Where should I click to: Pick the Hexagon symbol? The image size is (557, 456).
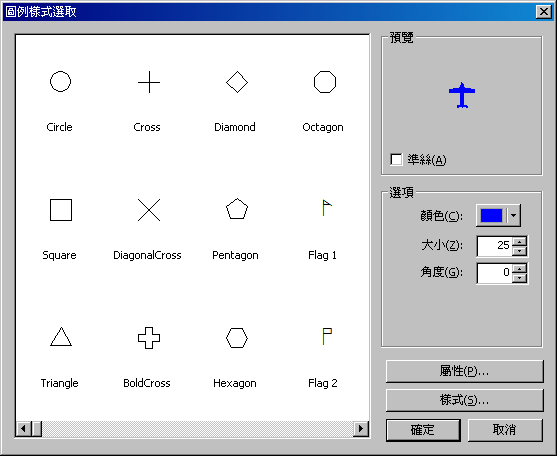pos(237,338)
